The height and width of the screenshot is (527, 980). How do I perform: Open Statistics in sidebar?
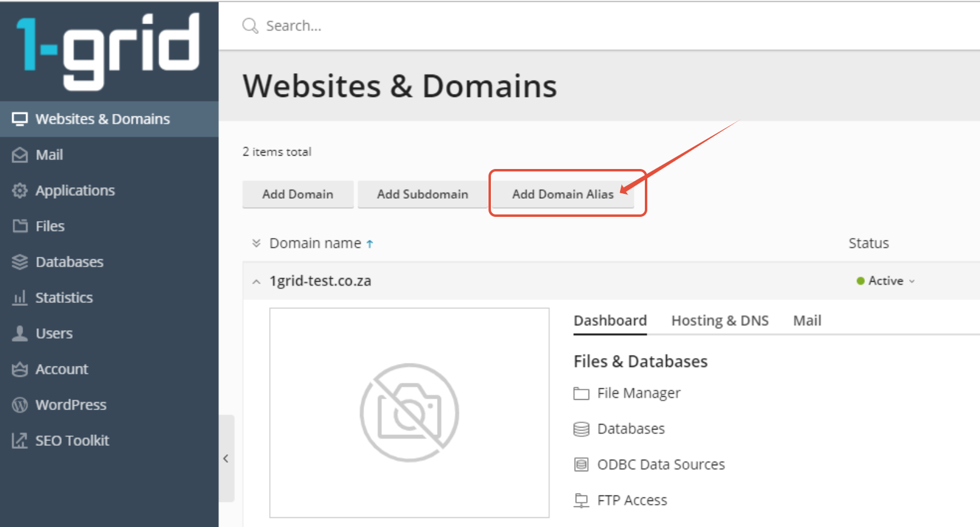pos(109,297)
